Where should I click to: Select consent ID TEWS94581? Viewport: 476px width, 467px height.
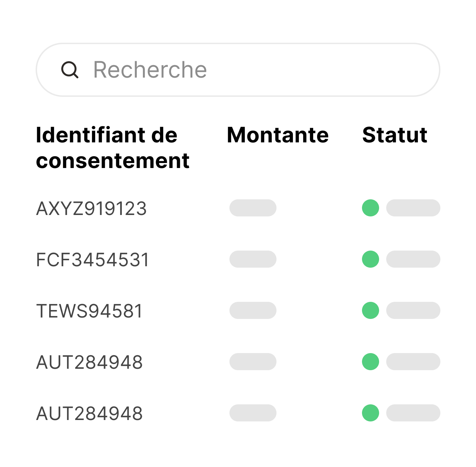89,311
